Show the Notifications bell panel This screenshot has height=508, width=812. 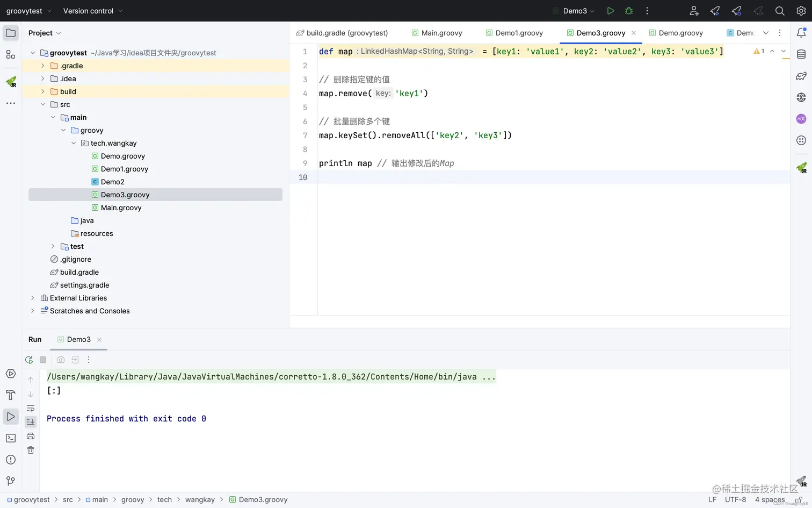[x=801, y=33]
